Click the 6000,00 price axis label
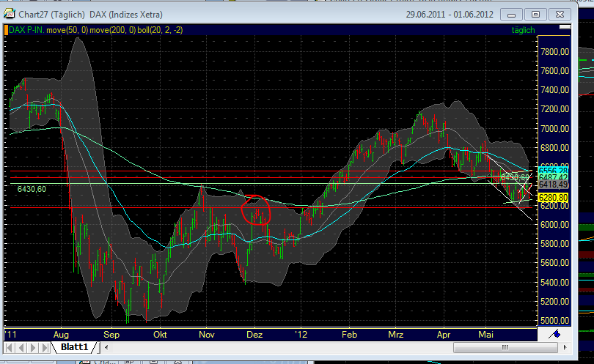 point(554,225)
